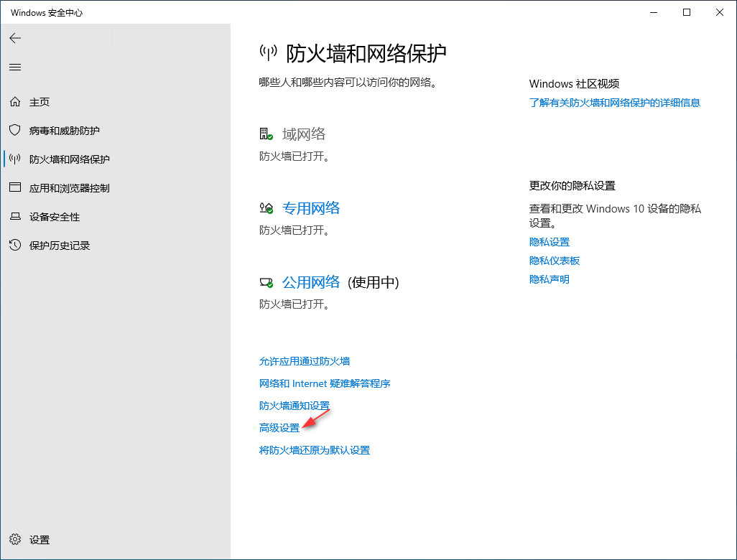737x560 pixels.
Task: Click the Windows 安全中心 window title
Action: tap(47, 13)
